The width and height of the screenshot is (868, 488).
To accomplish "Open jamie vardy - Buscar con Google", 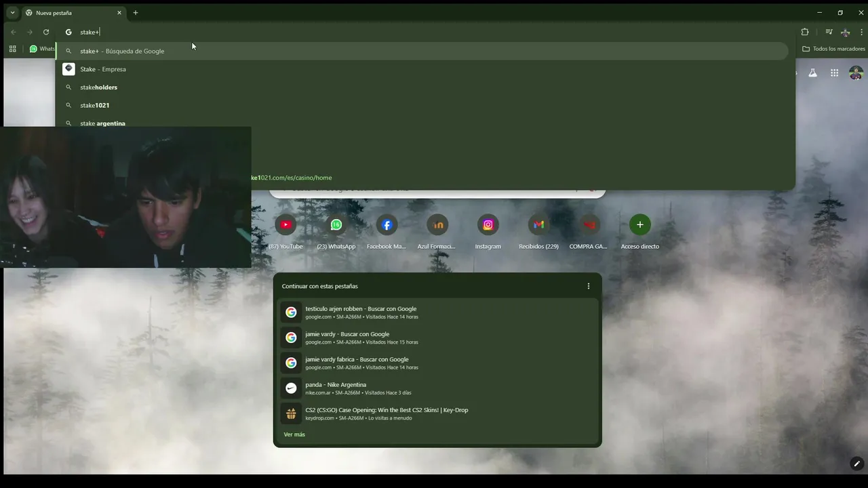I will [x=437, y=338].
